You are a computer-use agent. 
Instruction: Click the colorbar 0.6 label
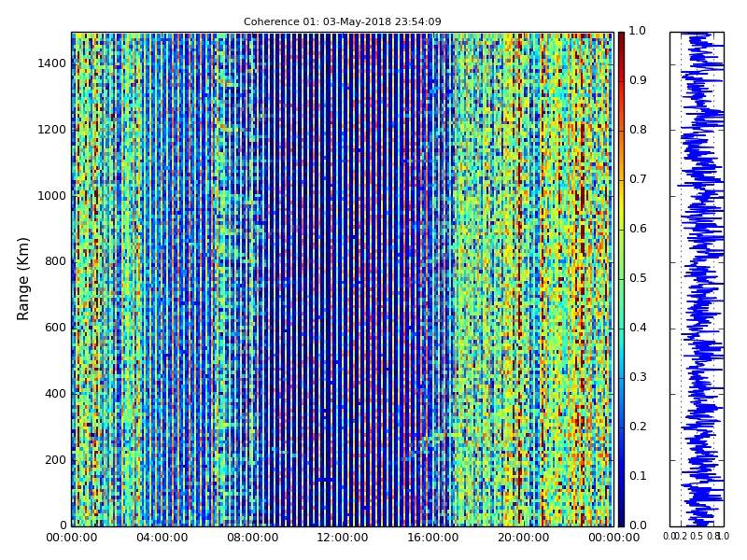(x=638, y=229)
